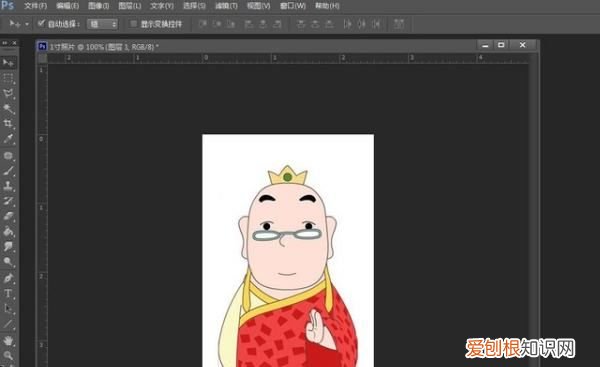The height and width of the screenshot is (367, 600).
Task: Click Align Bottom Edges in options bar
Action: tap(231, 24)
